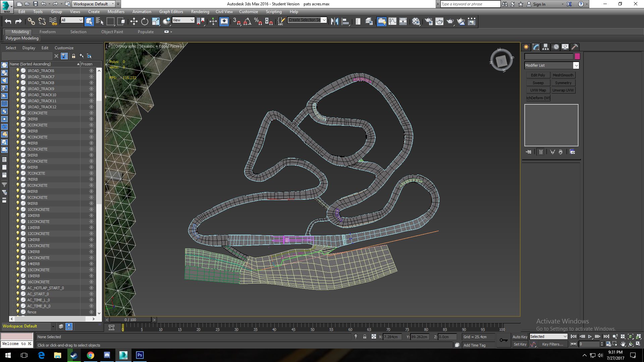This screenshot has height=362, width=644.
Task: Toggle the Percent Snap button
Action: pos(258,21)
